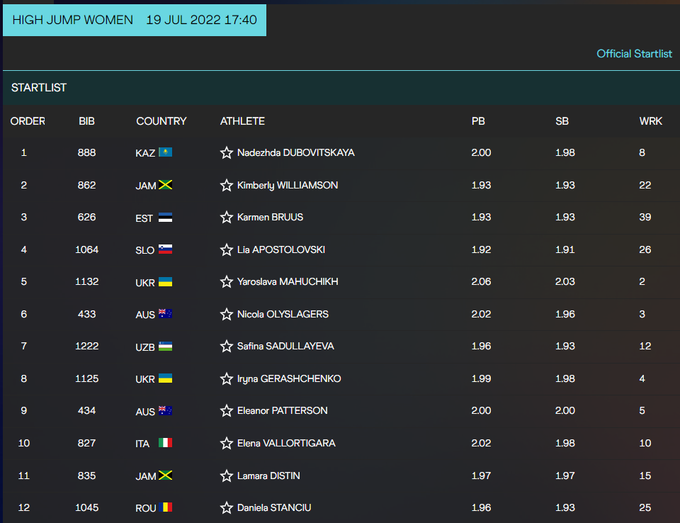
Task: Click star beside Iryna Gerashchenko
Action: 226,379
